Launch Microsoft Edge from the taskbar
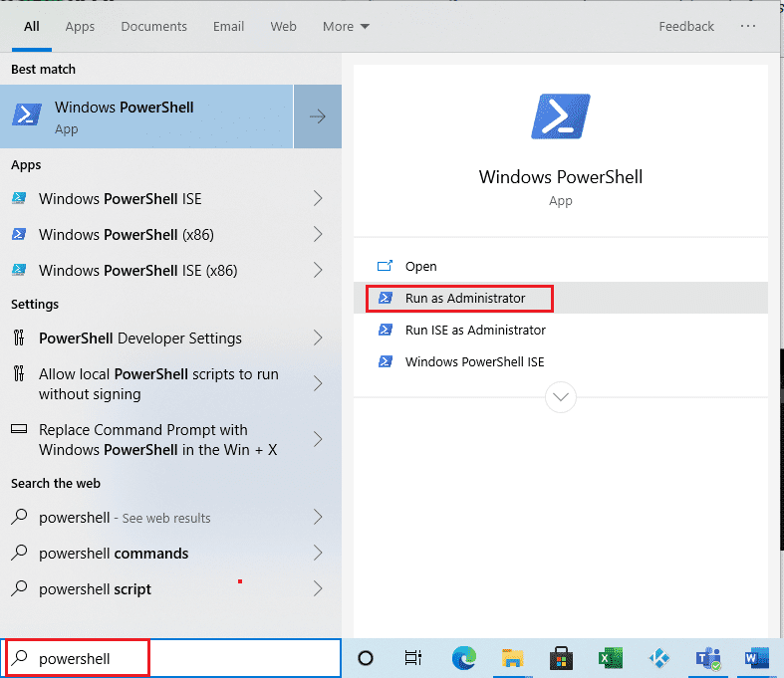The width and height of the screenshot is (784, 678). (464, 658)
